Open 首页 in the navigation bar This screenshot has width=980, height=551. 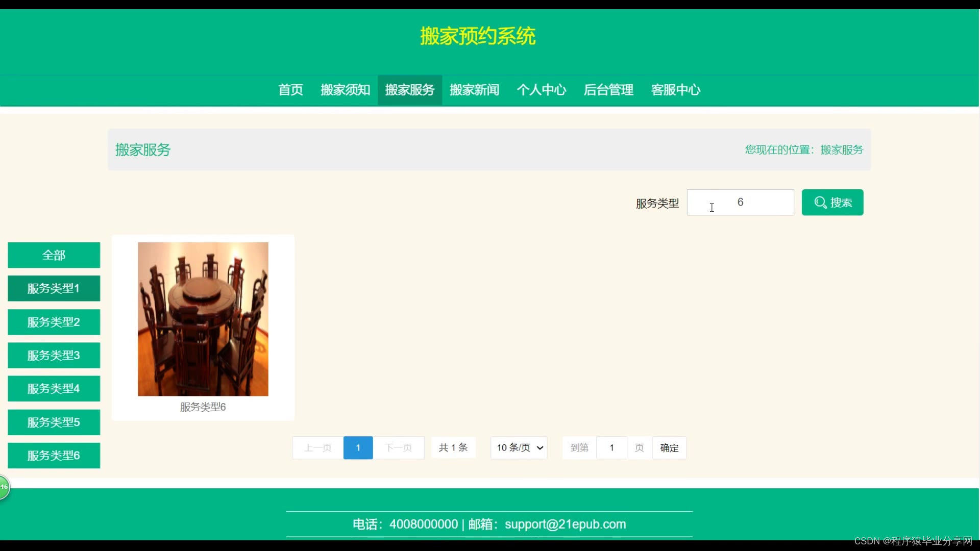coord(290,90)
